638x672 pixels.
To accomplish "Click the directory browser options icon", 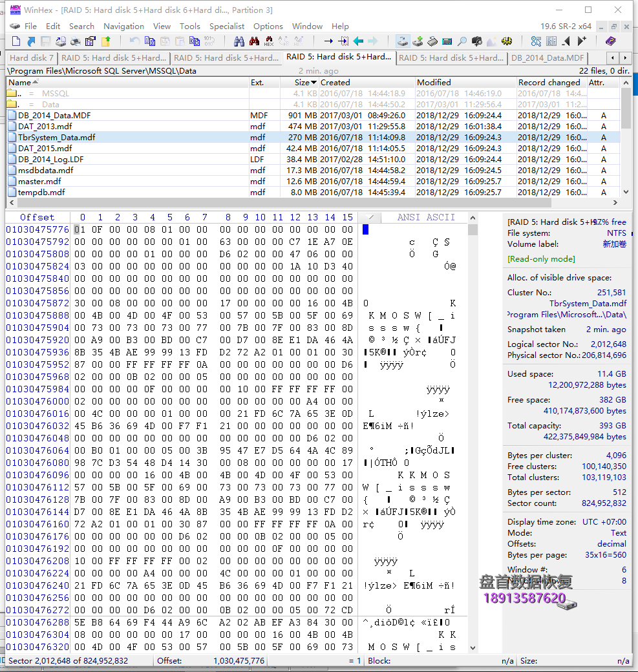I will click(537, 41).
